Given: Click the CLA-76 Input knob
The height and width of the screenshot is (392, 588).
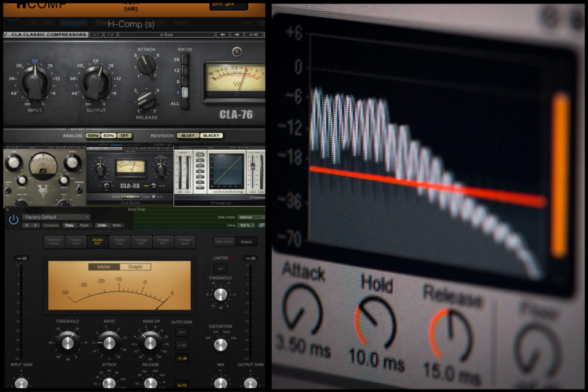Looking at the screenshot, I should tap(34, 81).
